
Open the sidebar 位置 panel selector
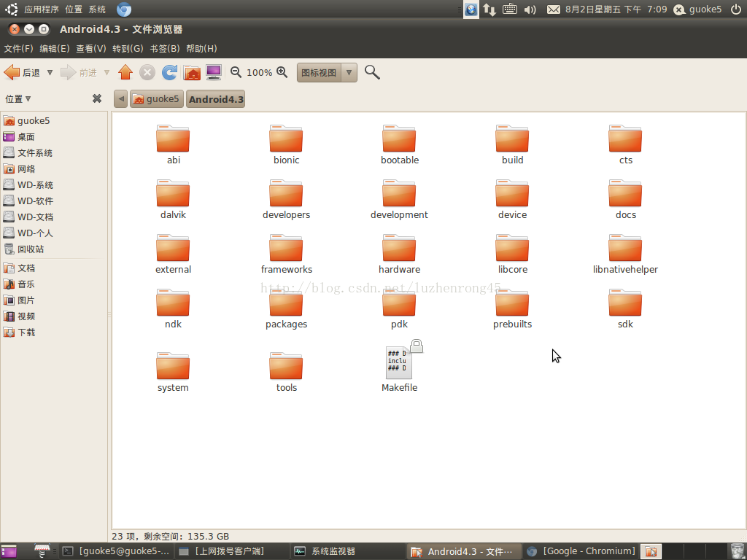click(18, 98)
